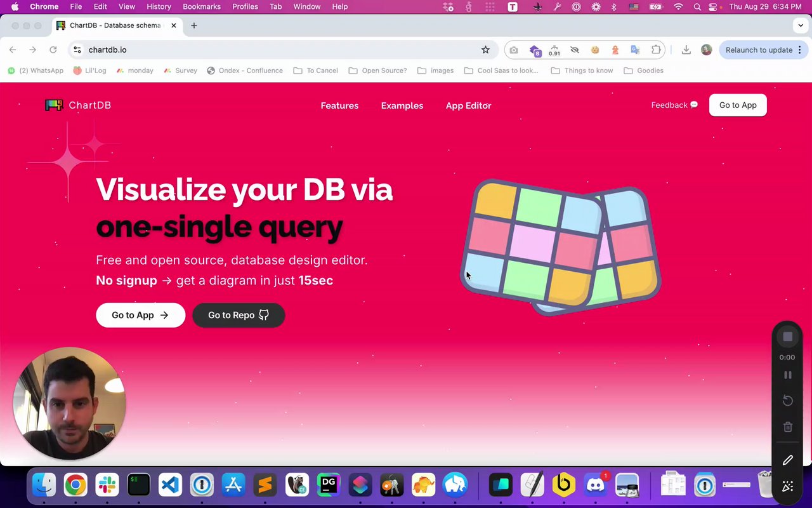Open the tab search dropdown chevron
The height and width of the screenshot is (508, 812).
click(x=800, y=25)
